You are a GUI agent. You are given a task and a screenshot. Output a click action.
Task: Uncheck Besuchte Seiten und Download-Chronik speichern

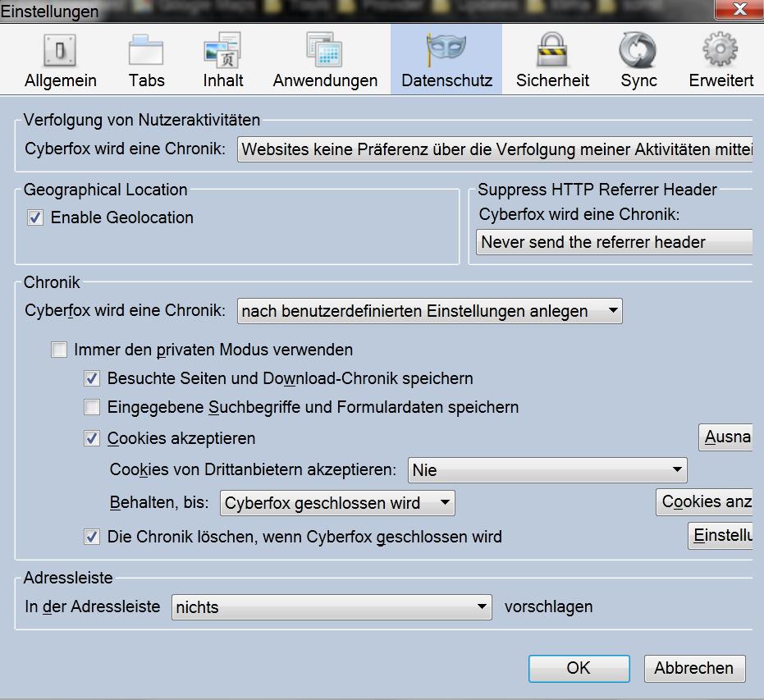[92, 378]
